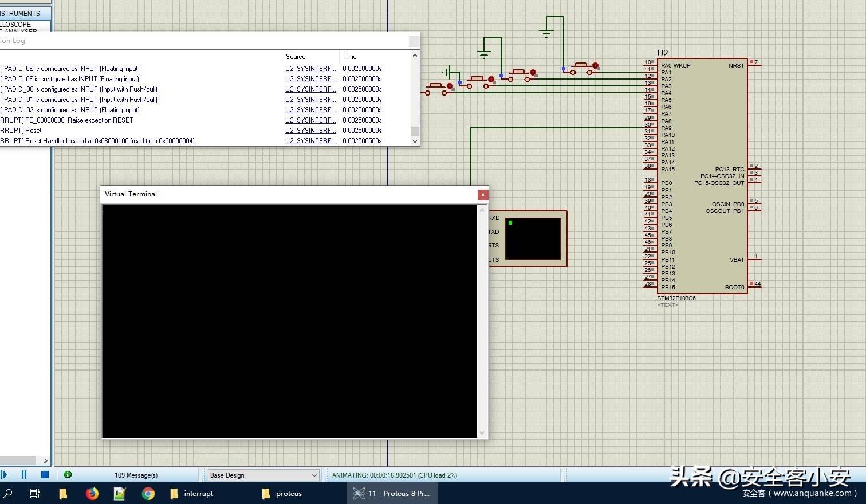The height and width of the screenshot is (504, 866).
Task: Open Firefox from the taskbar
Action: click(92, 493)
